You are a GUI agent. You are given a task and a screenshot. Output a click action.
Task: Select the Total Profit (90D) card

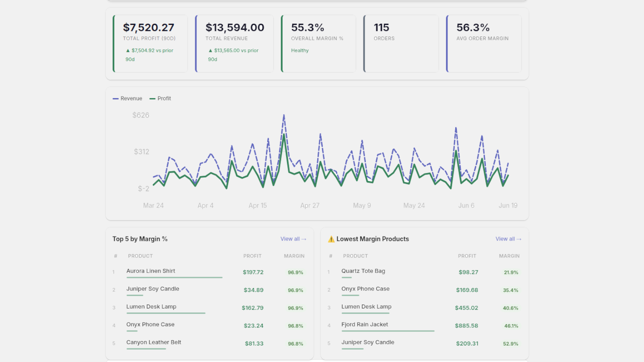(151, 44)
